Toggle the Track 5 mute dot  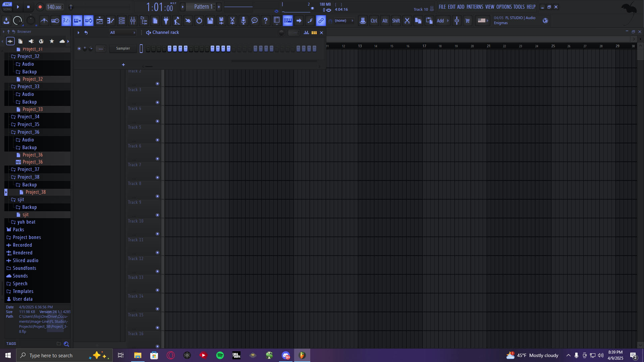coord(157,140)
